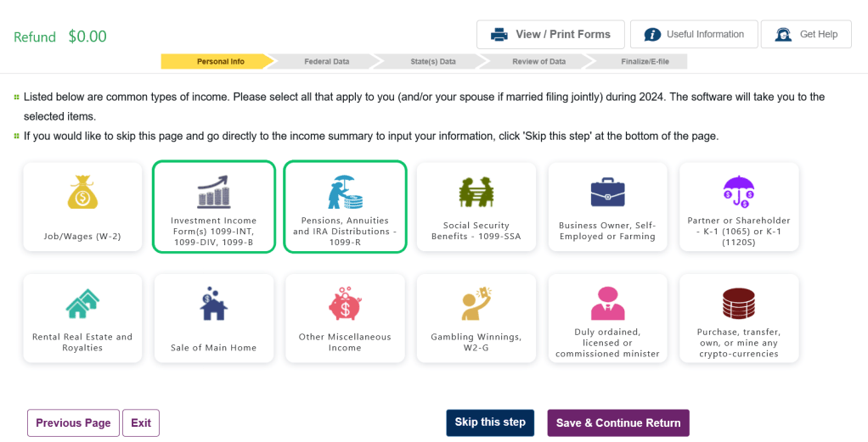Screen dimensions: 868x442
Task: Click the crypto-currencies coin stack icon
Action: point(738,304)
